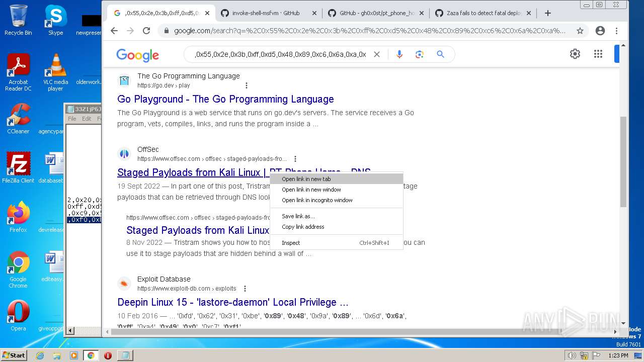Close the invoke-shell-msfvm GitHub tab
This screenshot has height=362, width=644.
point(314,13)
